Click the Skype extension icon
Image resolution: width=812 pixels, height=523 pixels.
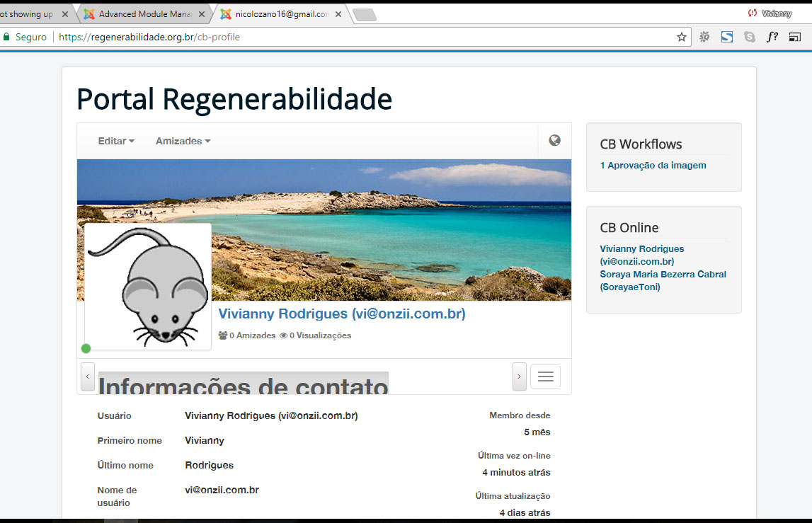[x=749, y=37]
